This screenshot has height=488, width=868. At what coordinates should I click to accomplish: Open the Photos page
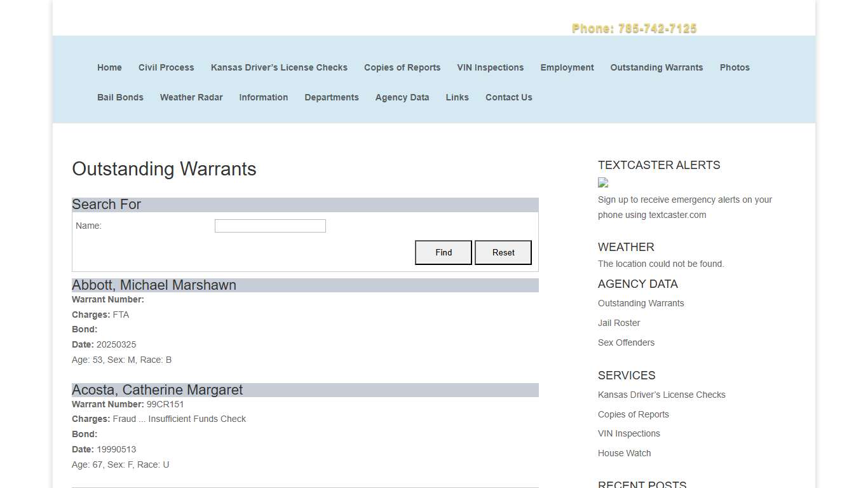tap(735, 67)
